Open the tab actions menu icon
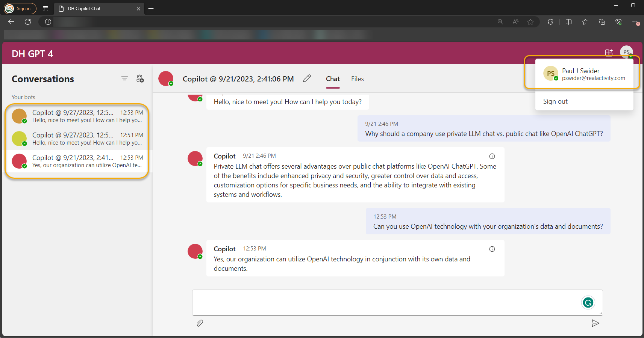This screenshot has height=338, width=644. pos(45,9)
